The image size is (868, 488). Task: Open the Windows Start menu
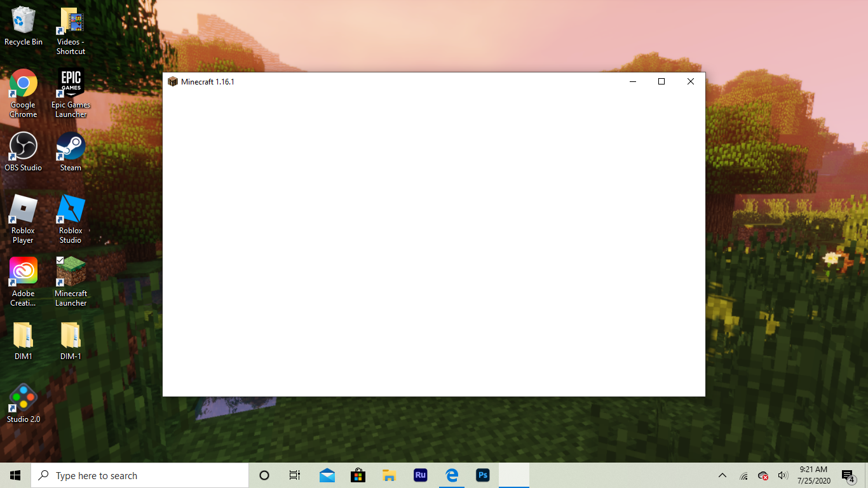click(15, 475)
